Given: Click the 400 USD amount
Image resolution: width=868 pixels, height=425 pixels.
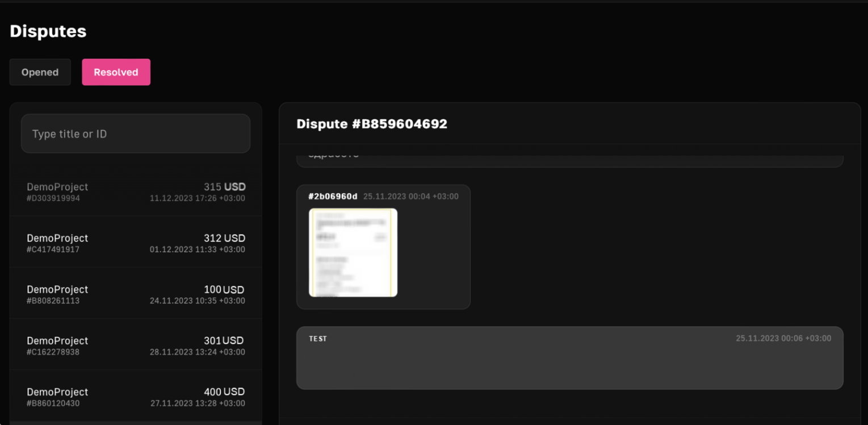Looking at the screenshot, I should (225, 391).
